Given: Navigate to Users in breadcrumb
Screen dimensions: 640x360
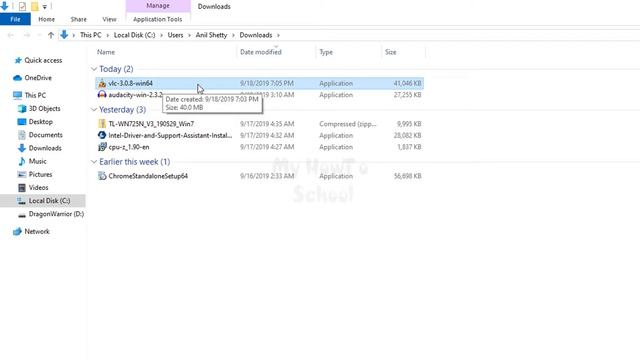Looking at the screenshot, I should coord(175,35).
